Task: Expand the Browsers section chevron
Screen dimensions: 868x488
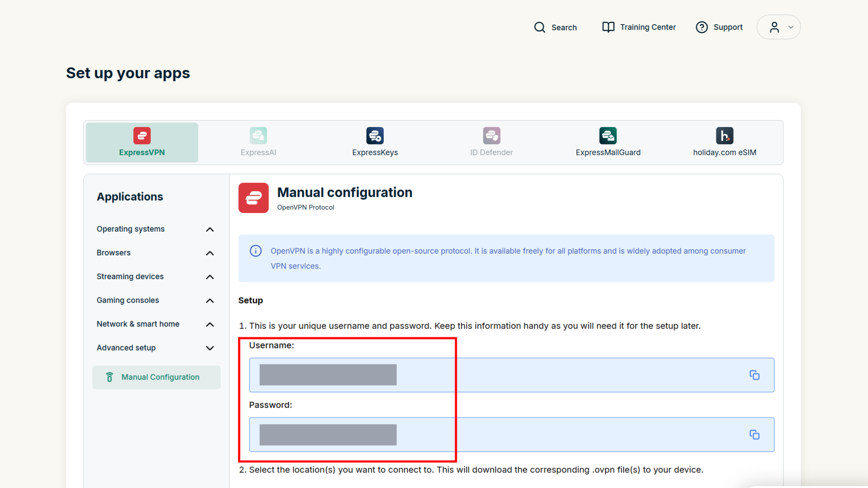Action: tap(210, 253)
